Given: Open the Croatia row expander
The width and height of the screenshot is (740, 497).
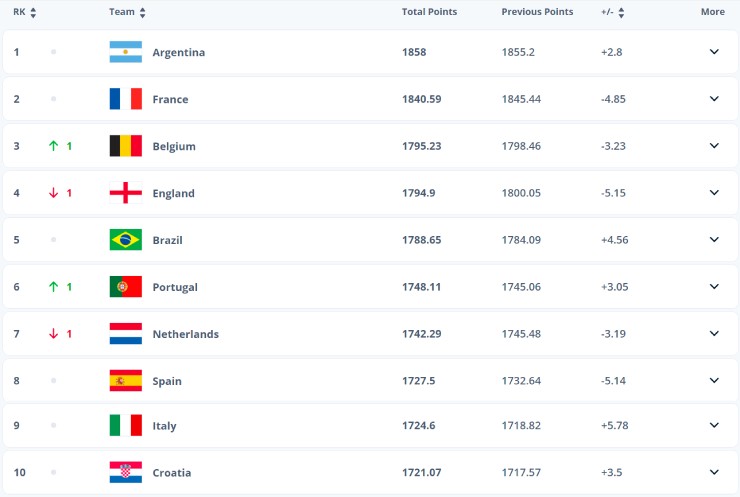Looking at the screenshot, I should [714, 472].
